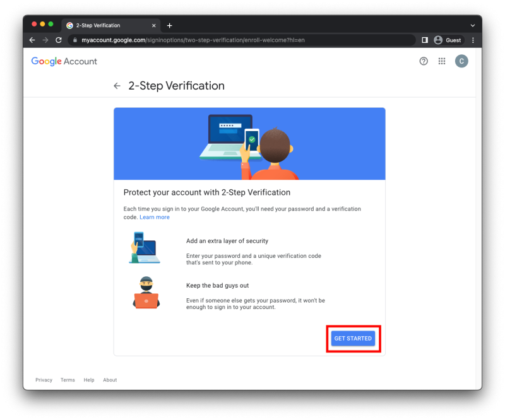
Task: Open the Privacy footer link
Action: coord(44,380)
